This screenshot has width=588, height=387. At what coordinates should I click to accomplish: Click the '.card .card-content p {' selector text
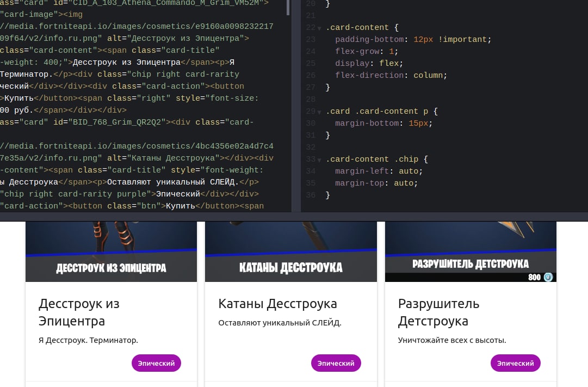coord(382,112)
